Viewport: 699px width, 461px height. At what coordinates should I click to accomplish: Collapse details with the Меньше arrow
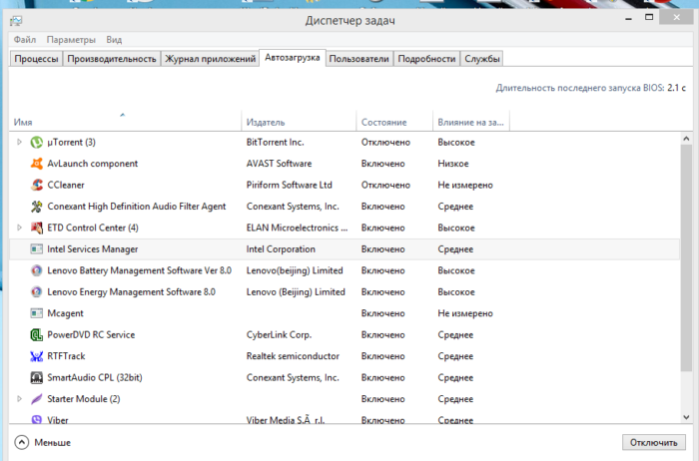(x=21, y=442)
